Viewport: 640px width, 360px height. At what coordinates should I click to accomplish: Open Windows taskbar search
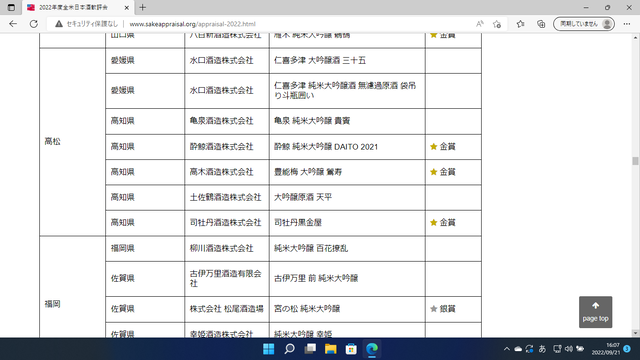tap(289, 349)
